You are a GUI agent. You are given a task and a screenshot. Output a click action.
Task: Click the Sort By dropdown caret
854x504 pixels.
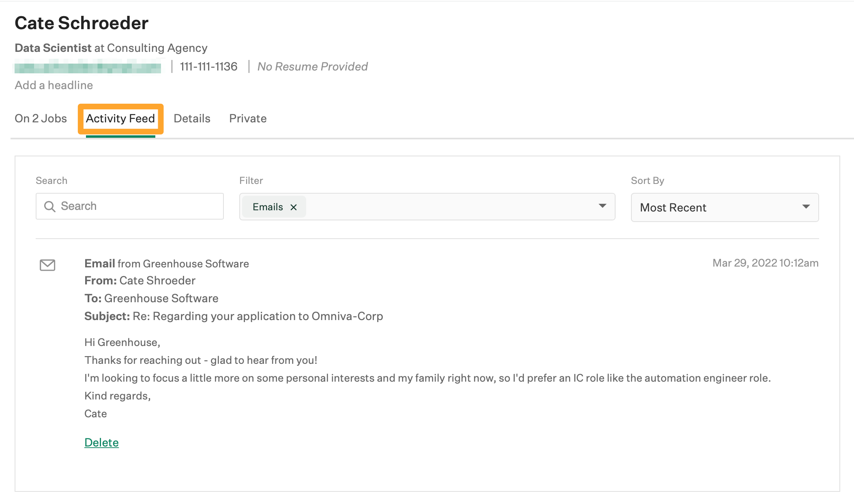point(806,207)
